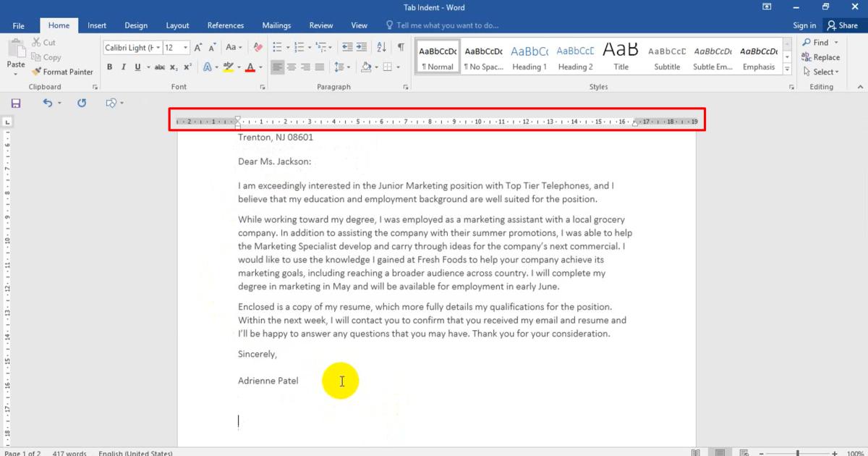868x456 pixels.
Task: Open the File tab
Action: pos(19,25)
